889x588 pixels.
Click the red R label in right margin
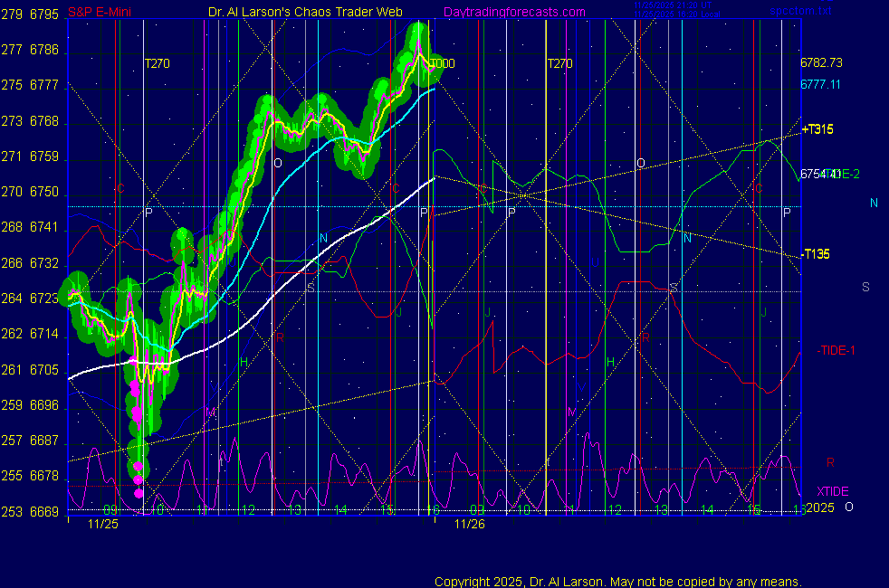click(830, 462)
